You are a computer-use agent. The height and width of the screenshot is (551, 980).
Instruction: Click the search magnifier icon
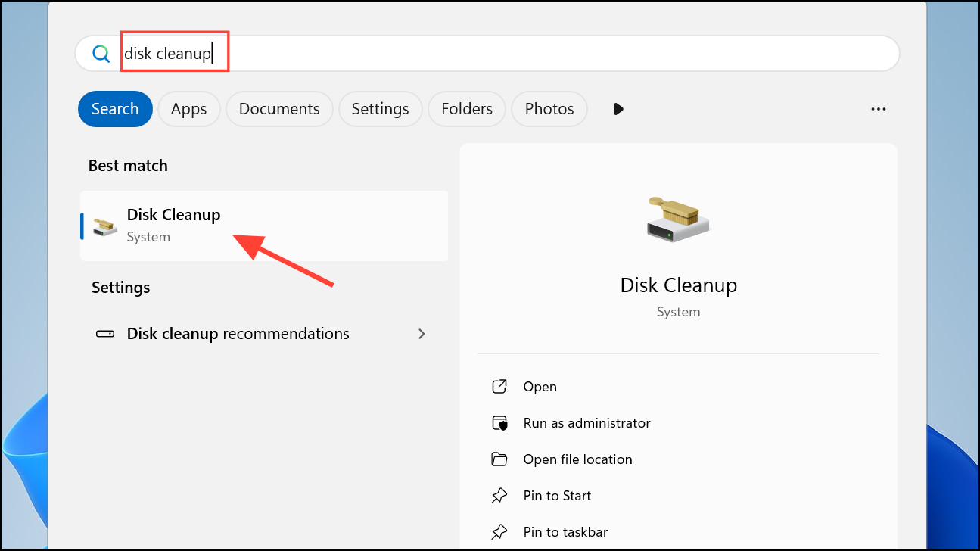101,53
